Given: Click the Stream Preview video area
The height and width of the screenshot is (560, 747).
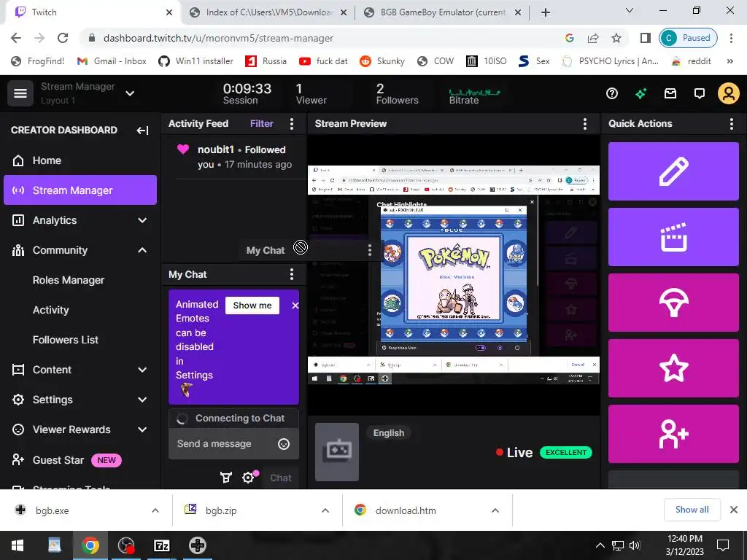Looking at the screenshot, I should click(454, 275).
